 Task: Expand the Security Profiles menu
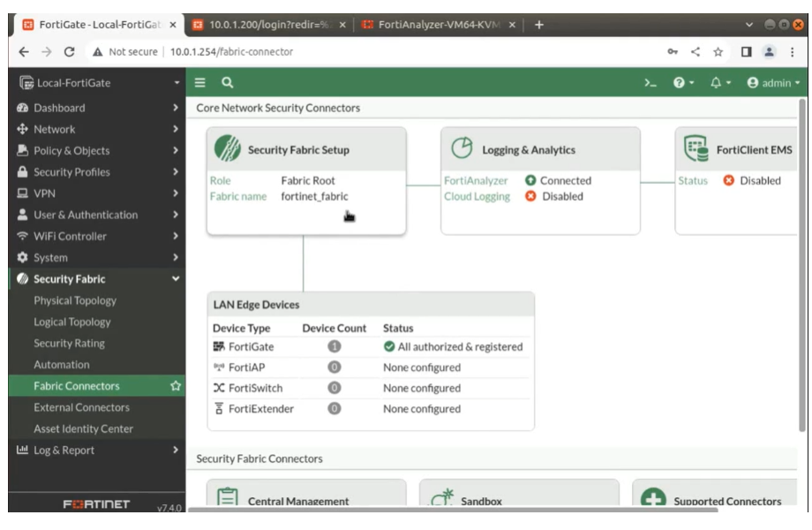97,172
